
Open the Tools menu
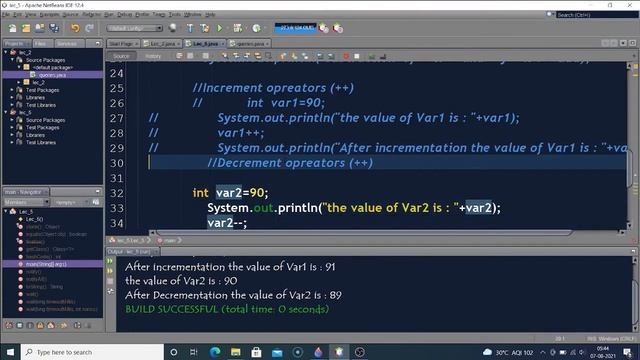(174, 14)
